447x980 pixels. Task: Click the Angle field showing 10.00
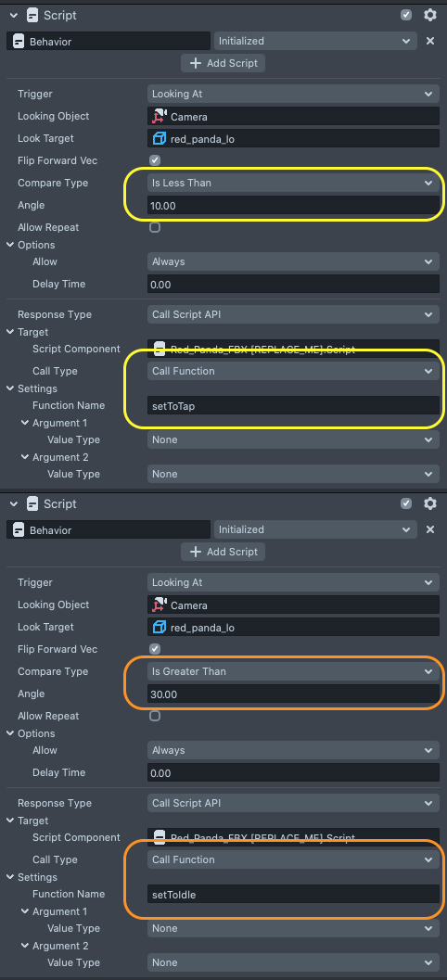coord(293,206)
